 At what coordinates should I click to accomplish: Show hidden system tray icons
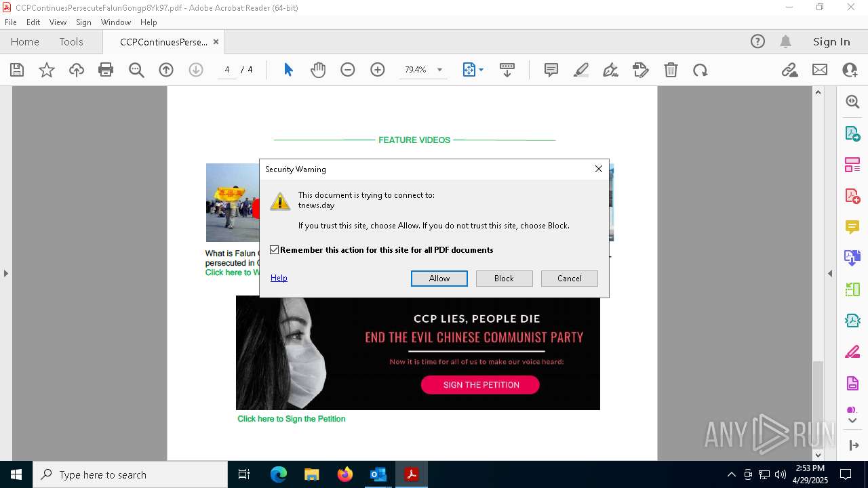click(731, 474)
